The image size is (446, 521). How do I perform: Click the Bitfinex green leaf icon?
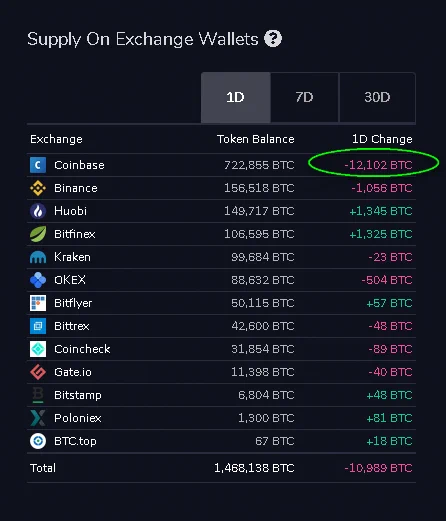click(x=38, y=234)
